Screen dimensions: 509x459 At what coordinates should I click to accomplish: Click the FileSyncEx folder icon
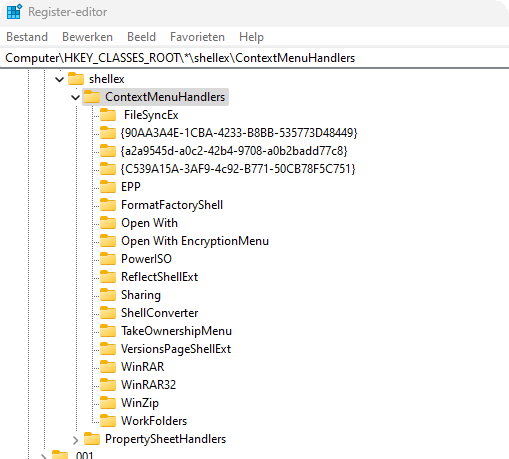pyautogui.click(x=108, y=115)
